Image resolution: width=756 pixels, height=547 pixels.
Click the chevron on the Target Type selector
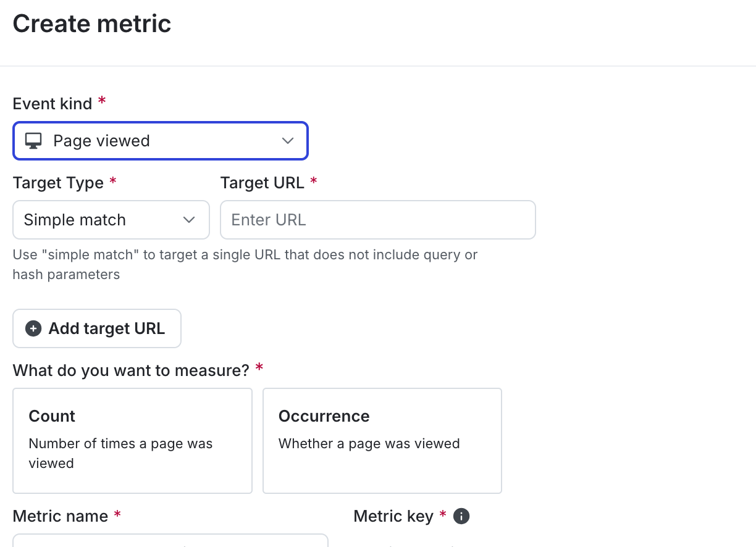click(x=189, y=220)
